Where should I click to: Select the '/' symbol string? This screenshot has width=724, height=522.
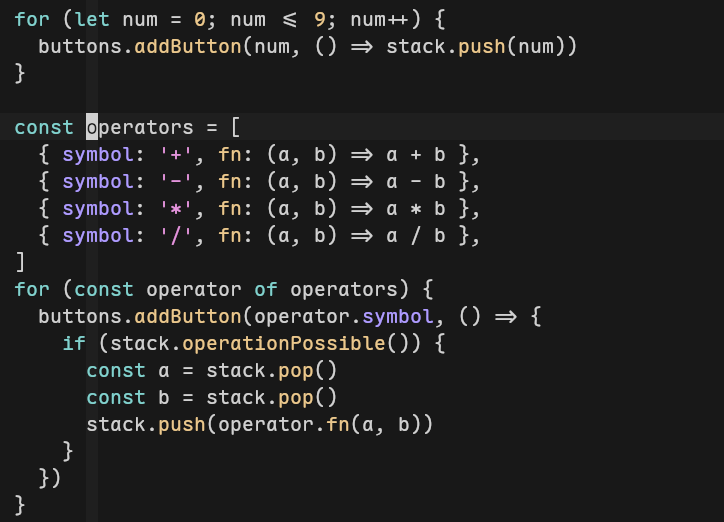coord(182,235)
